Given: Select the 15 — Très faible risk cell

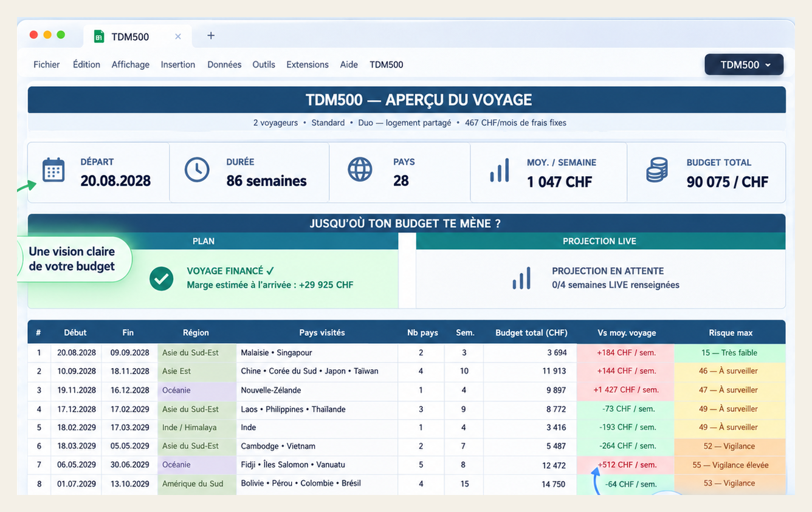Looking at the screenshot, I should [730, 353].
